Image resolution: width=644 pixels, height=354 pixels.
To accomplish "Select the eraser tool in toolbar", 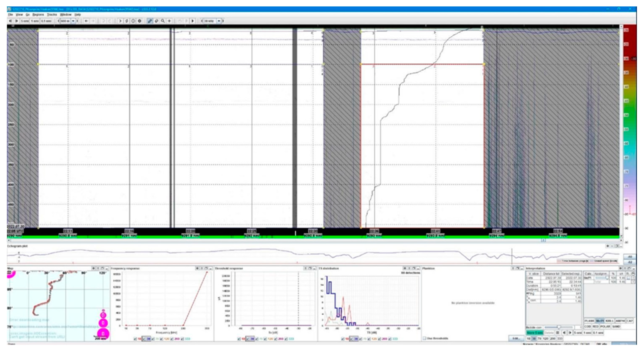I will point(156,21).
